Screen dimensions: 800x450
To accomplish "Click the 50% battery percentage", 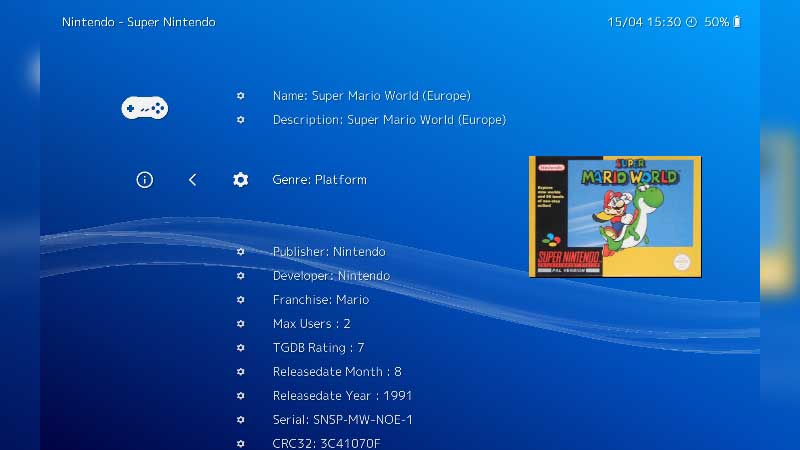I will coord(716,22).
